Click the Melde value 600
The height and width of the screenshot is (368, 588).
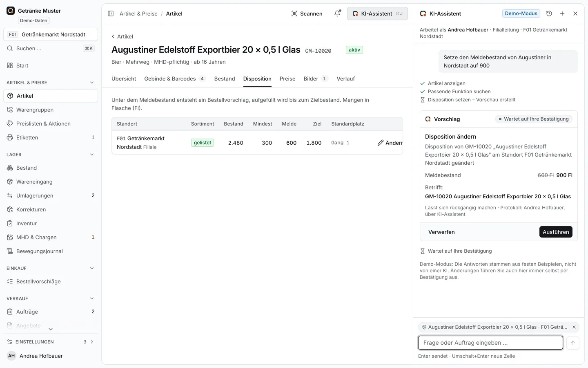pos(291,143)
